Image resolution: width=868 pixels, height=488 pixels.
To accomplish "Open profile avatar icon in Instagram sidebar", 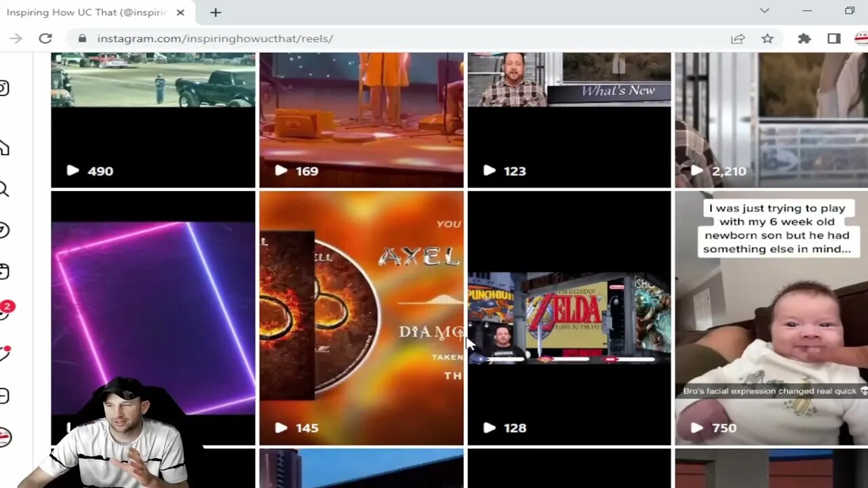I will (x=5, y=437).
